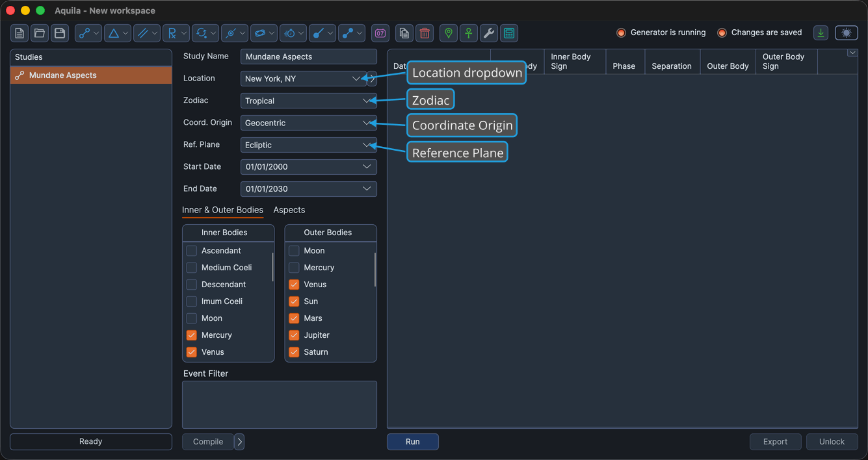
Task: Click the save floppy disk icon
Action: [60, 33]
